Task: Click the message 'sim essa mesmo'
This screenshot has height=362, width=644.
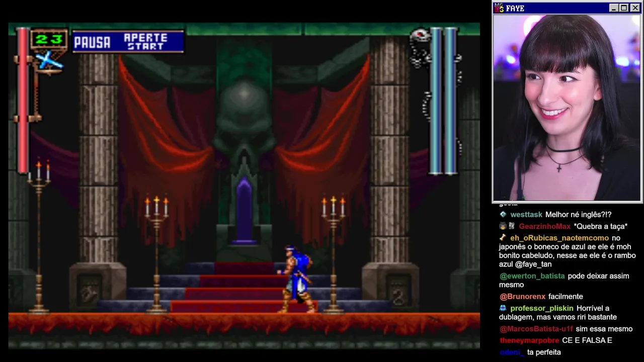Action: [604, 329]
